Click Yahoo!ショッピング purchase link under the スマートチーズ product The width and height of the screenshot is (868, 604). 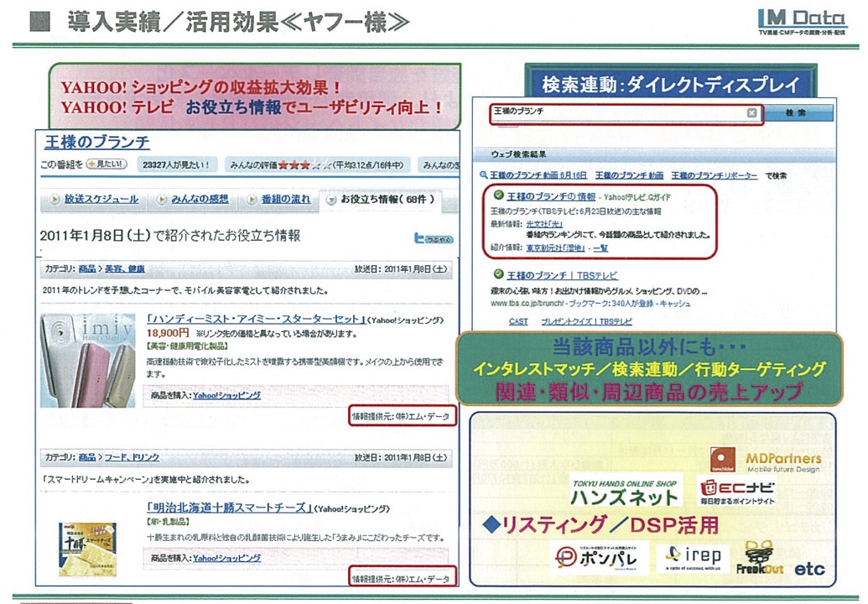pos(226,558)
